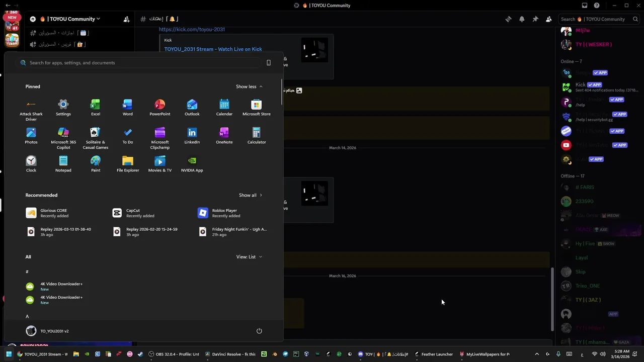Open OneNote from pinned apps

pyautogui.click(x=224, y=136)
